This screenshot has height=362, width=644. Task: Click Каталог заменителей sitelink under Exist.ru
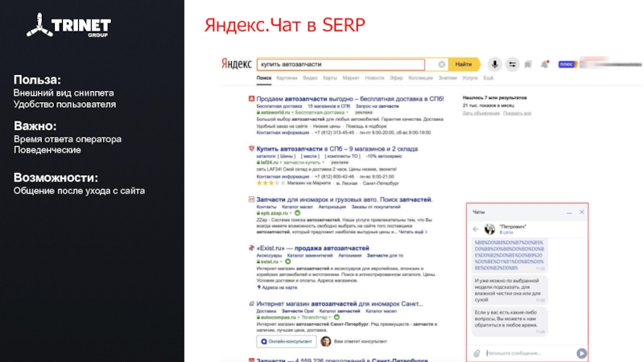[x=310, y=255]
